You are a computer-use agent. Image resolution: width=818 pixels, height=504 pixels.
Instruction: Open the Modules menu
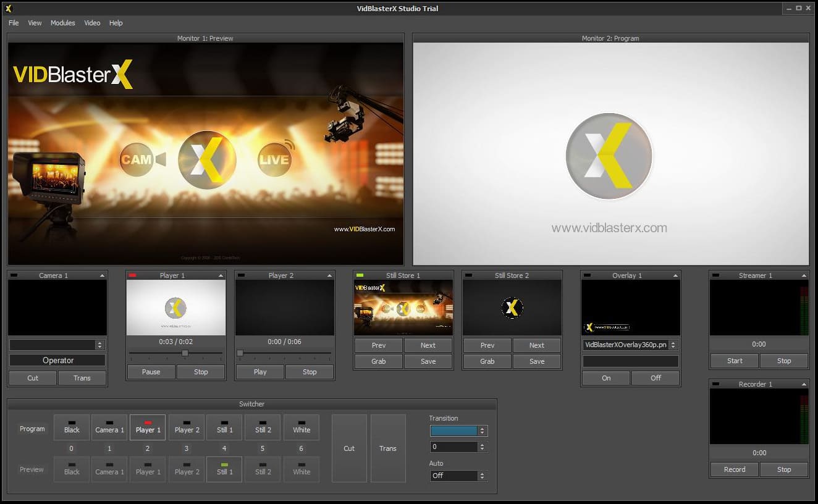62,23
